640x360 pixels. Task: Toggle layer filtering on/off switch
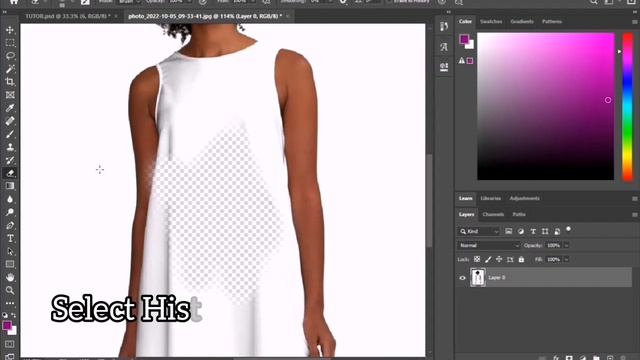569,229
